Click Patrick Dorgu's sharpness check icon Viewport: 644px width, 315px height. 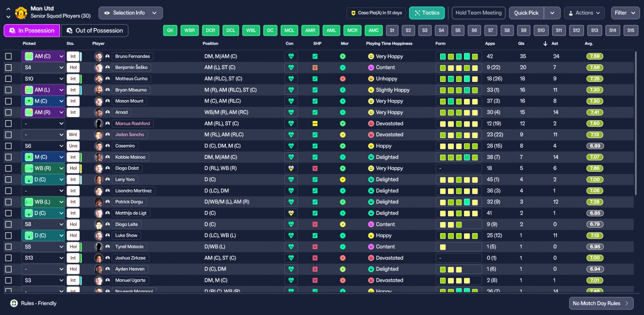click(315, 202)
